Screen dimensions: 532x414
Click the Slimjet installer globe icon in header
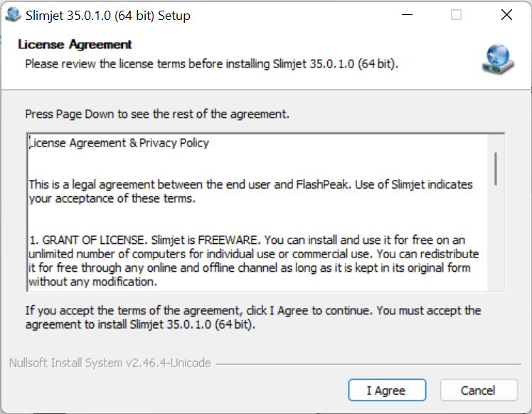tap(497, 59)
